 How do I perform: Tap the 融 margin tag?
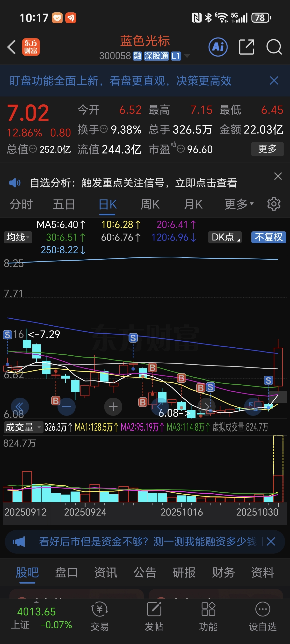137,56
